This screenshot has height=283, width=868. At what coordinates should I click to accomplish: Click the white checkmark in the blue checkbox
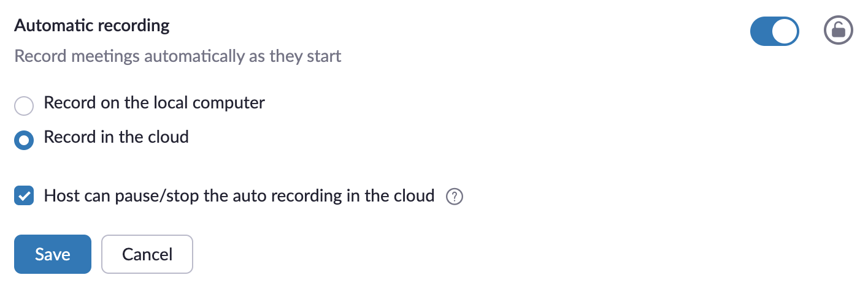point(24,197)
